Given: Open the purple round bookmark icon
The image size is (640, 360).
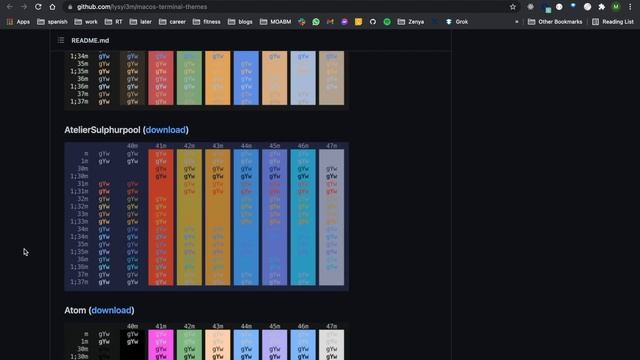Looking at the screenshot, I should (344, 22).
